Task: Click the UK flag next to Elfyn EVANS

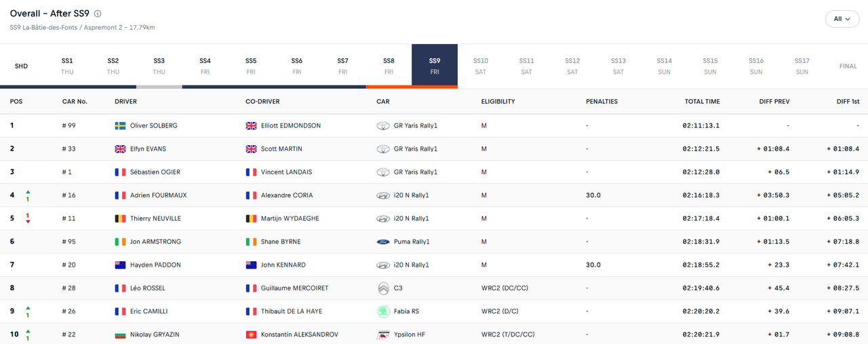Action: [x=121, y=149]
